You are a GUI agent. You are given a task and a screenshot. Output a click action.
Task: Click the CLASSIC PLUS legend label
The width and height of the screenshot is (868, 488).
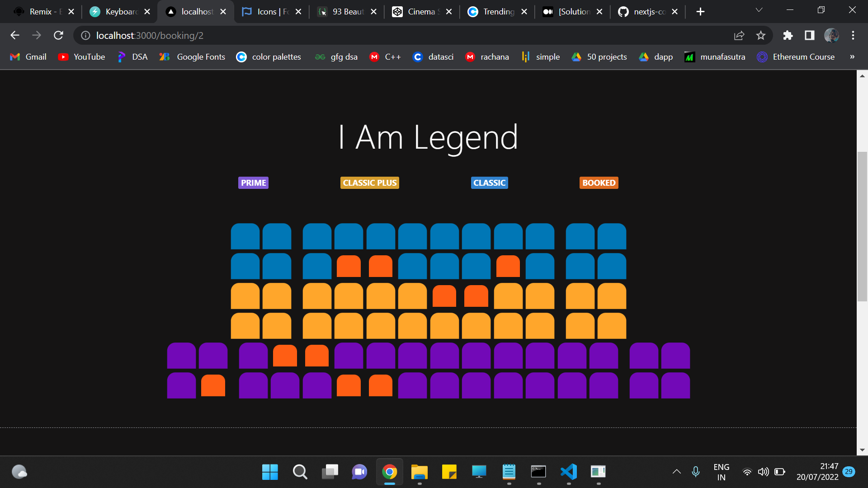[x=369, y=183]
